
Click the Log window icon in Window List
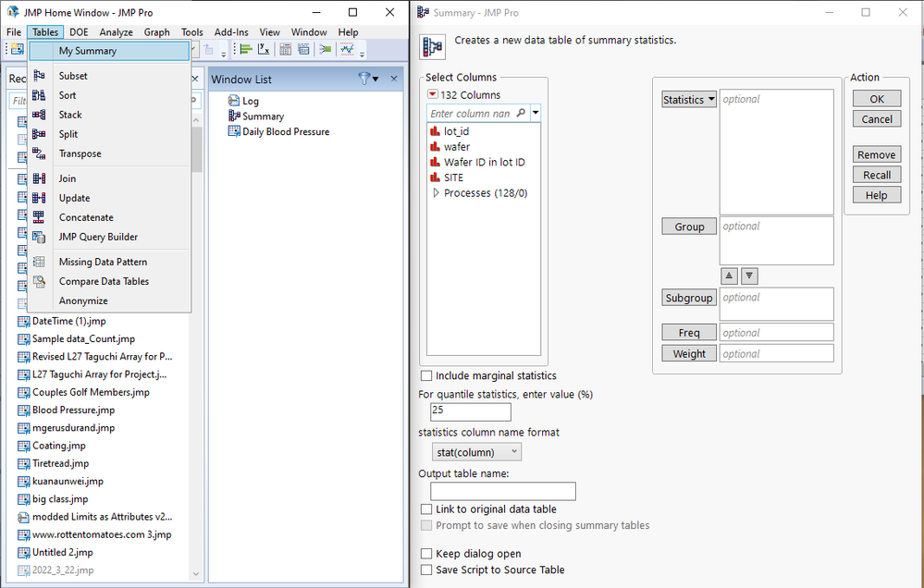click(234, 101)
